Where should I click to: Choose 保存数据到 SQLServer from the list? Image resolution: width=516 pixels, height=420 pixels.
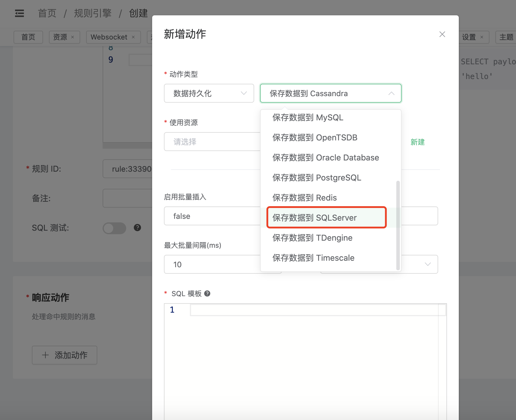314,217
